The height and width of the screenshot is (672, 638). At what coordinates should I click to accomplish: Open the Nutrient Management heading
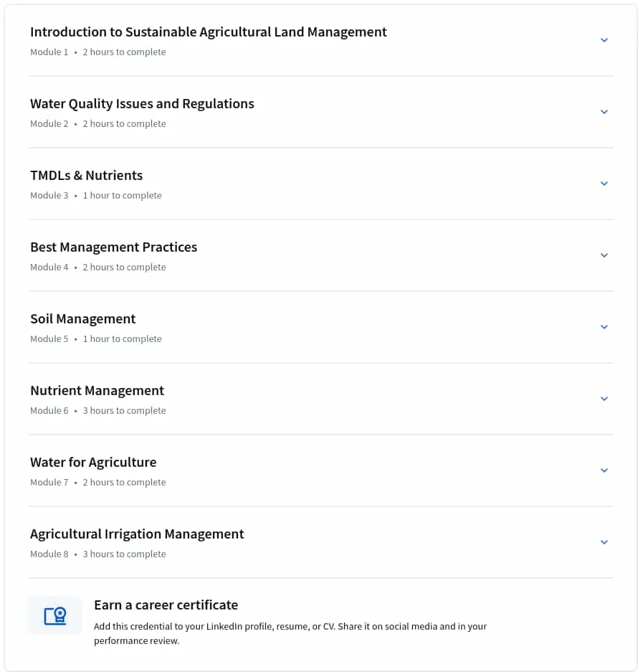(x=97, y=391)
